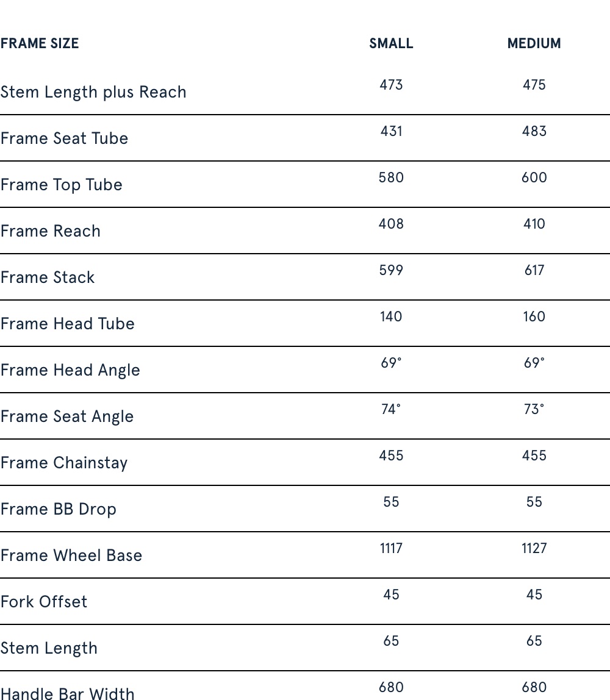This screenshot has width=610, height=700.
Task: Click the small Frame Seat Tube value 431
Action: click(391, 131)
